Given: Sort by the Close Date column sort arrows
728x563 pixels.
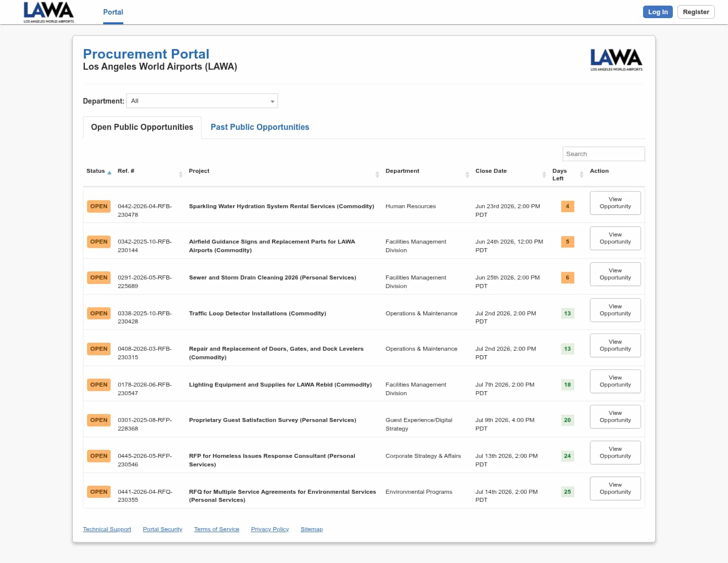Looking at the screenshot, I should [x=544, y=174].
